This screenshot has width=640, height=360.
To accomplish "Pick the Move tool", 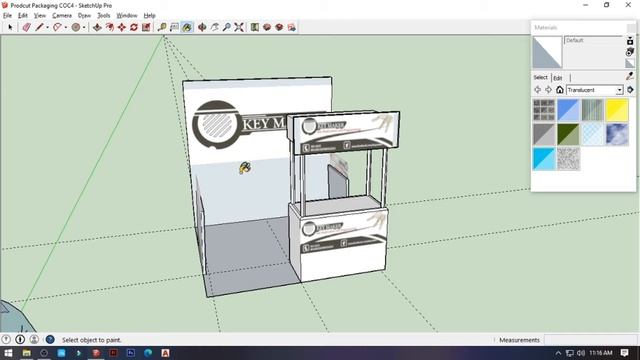I will click(122, 27).
